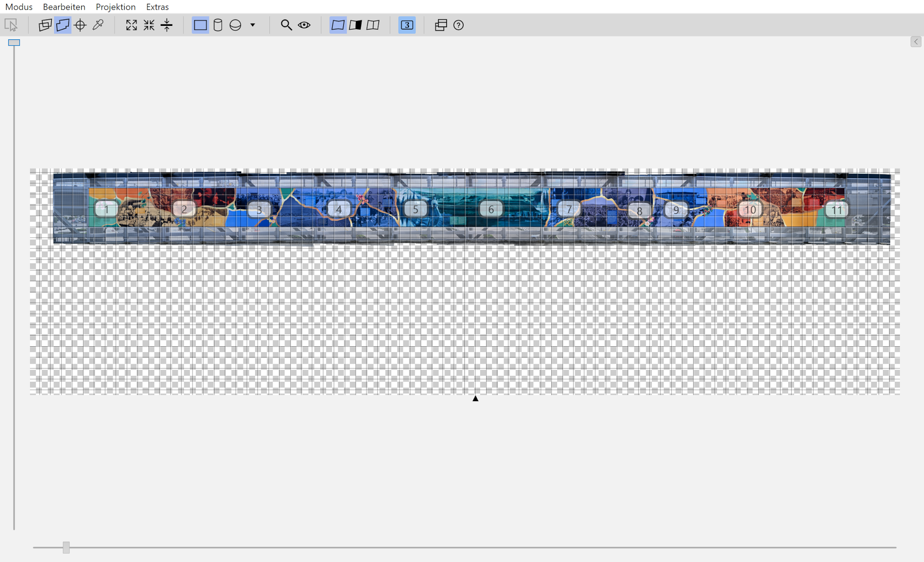The image size is (924, 562).
Task: Toggle the image numbers display button
Action: [407, 25]
